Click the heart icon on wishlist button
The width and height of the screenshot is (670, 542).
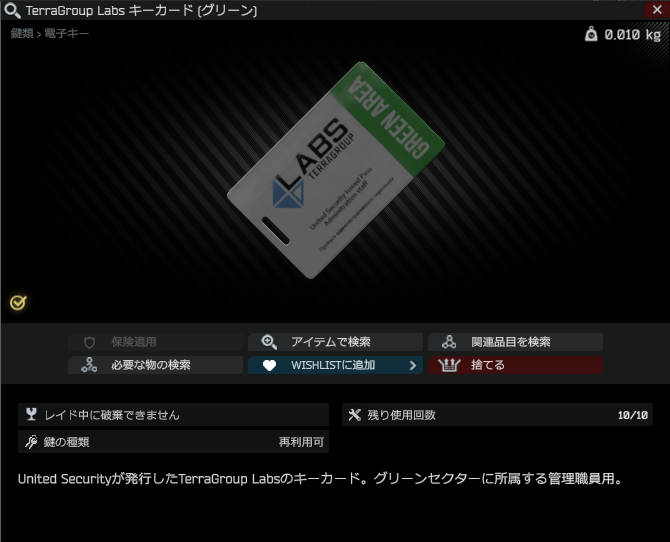coord(269,365)
